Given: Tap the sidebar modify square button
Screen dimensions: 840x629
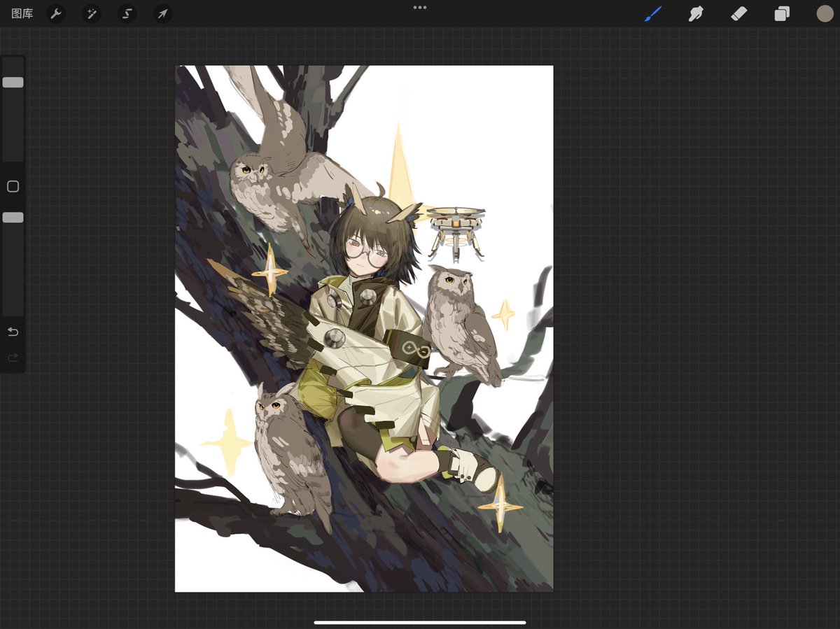Looking at the screenshot, I should point(13,186).
